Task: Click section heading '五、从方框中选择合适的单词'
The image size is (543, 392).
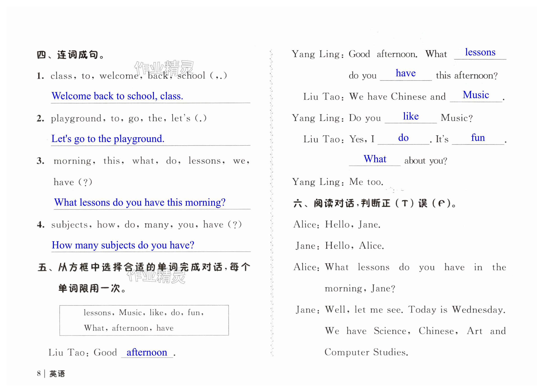Action: pos(144,267)
